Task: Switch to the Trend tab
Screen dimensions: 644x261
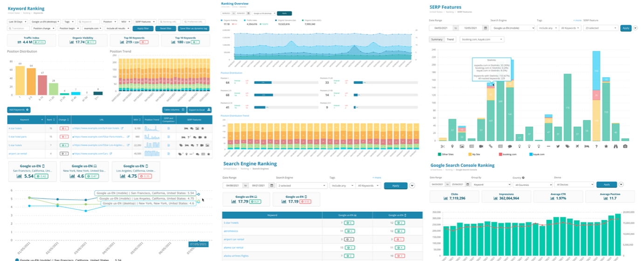Action: (x=451, y=40)
